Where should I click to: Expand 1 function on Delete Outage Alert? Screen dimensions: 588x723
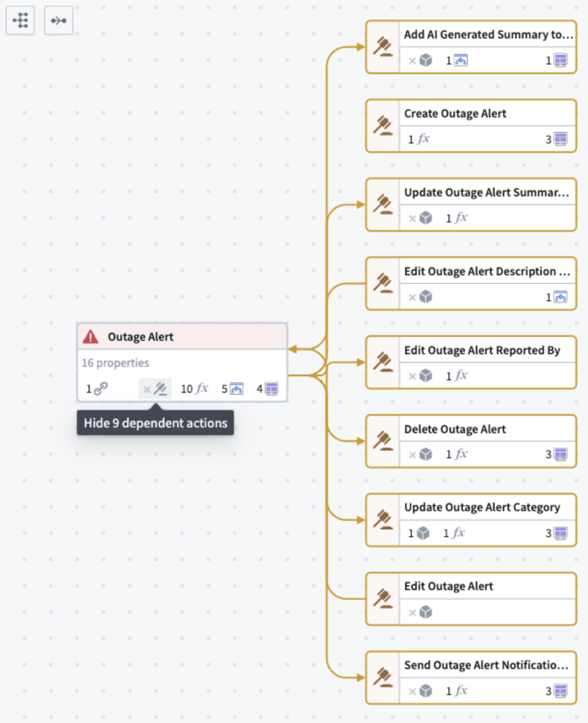(456, 454)
